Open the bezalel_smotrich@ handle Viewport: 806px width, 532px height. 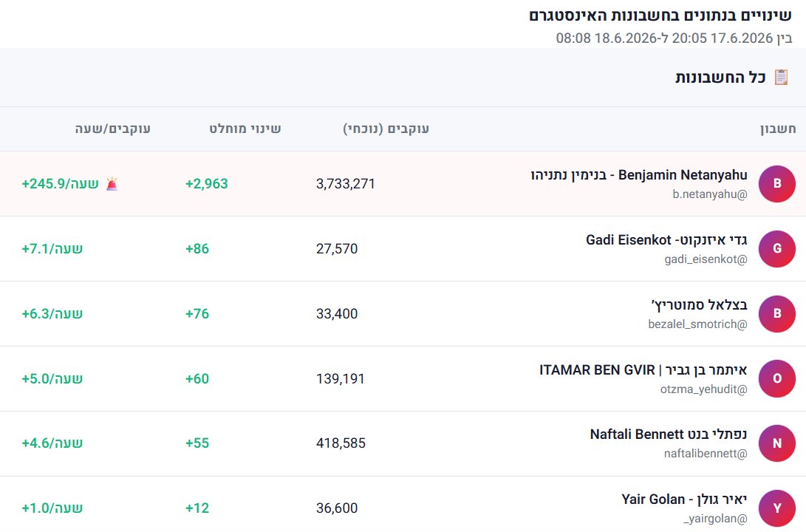697,324
